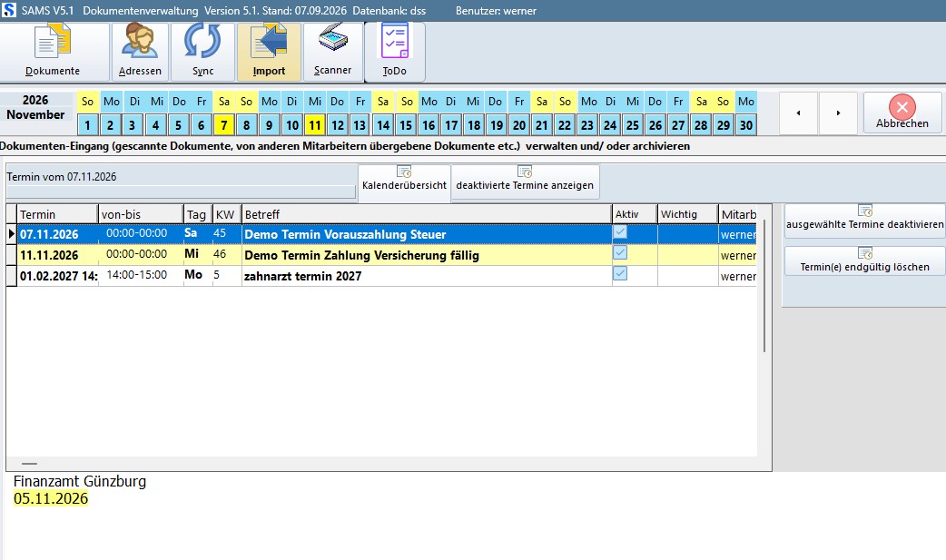Click the Abbrechen cancel button

902,113
